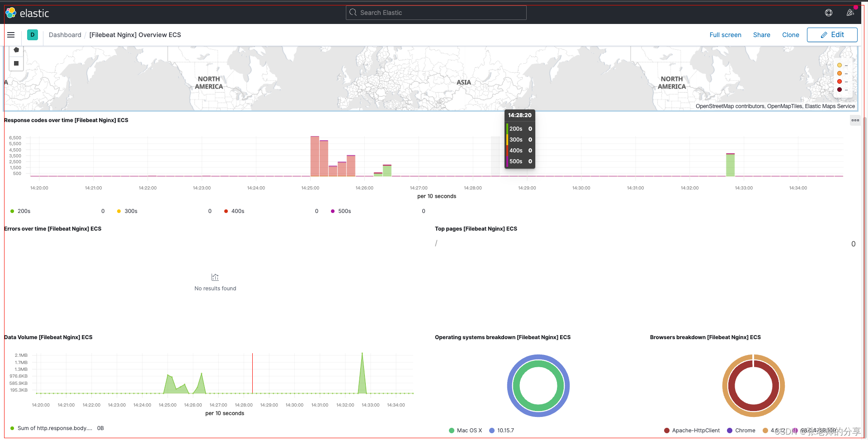Select the map draw bounds square tool
868x440 pixels.
16,63
